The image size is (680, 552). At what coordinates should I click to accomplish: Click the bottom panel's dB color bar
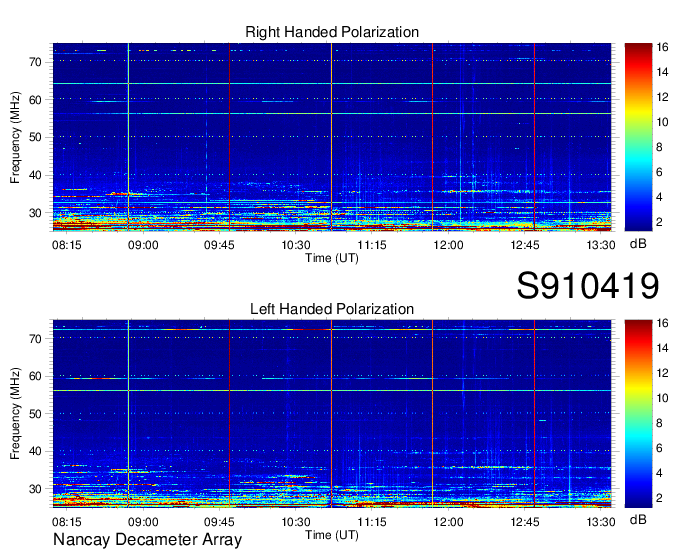coord(638,414)
